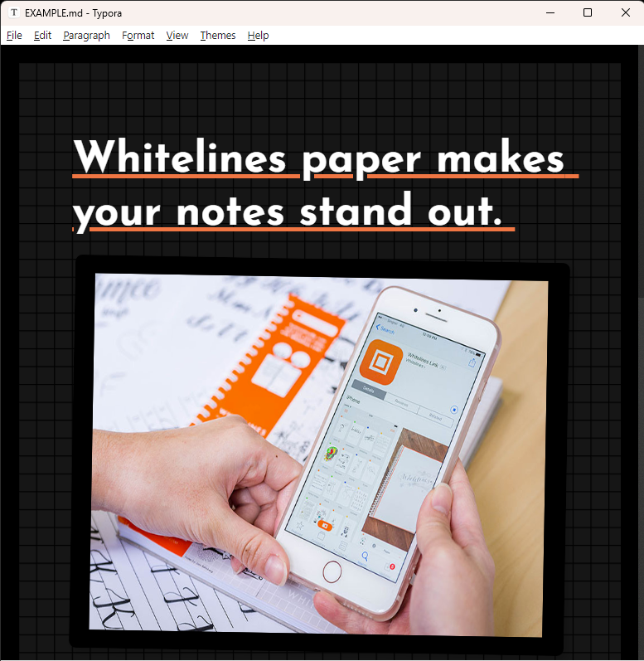Click the Typora app icon in title bar
The image size is (644, 661).
[x=14, y=12]
